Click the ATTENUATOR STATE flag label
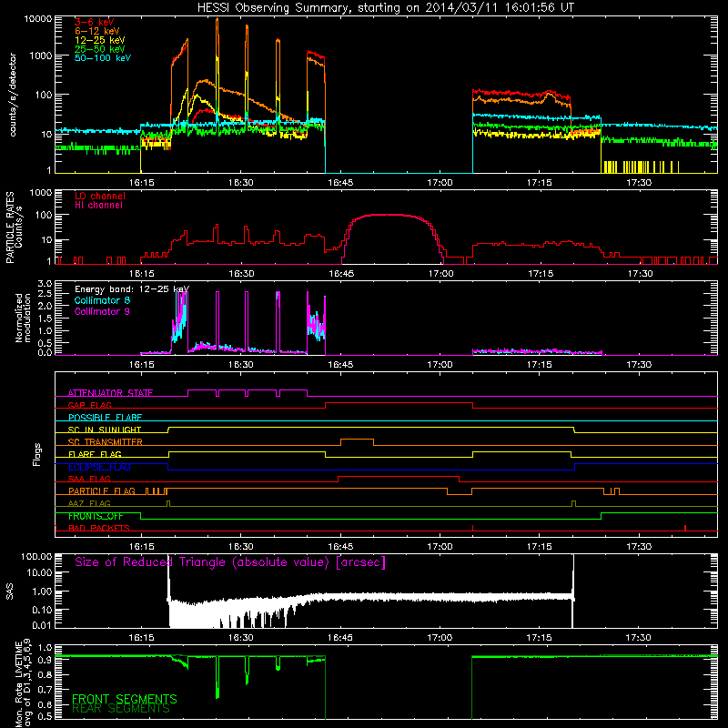The width and height of the screenshot is (728, 728). click(x=110, y=393)
